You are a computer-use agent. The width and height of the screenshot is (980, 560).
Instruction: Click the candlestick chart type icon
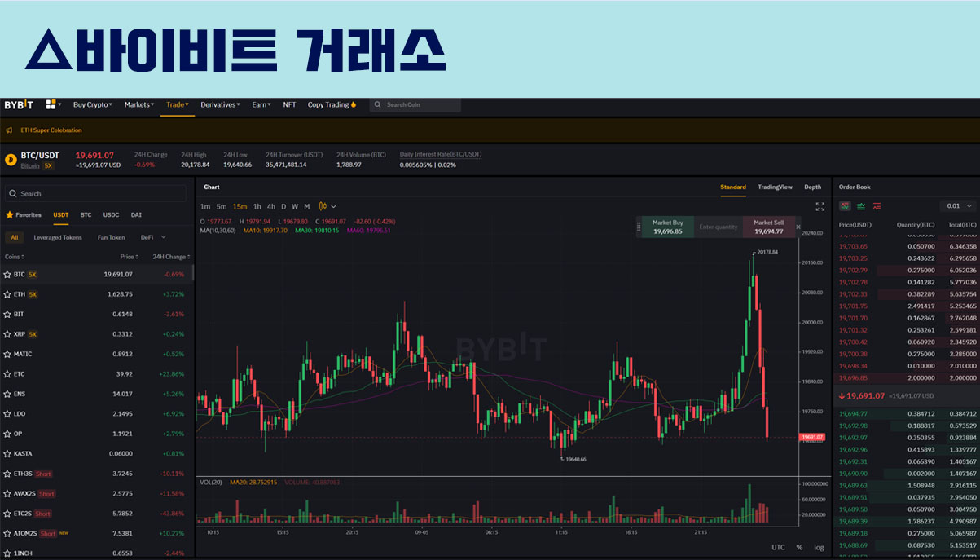[x=323, y=206]
